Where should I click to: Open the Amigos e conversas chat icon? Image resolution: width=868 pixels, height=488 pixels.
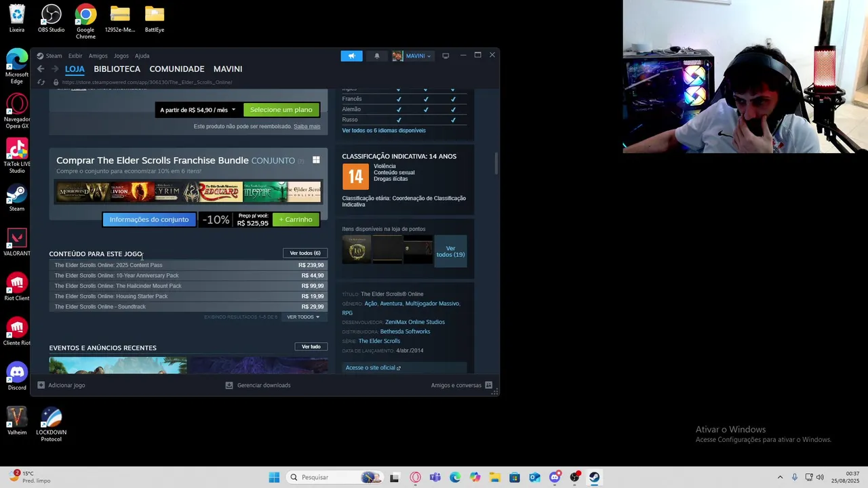[488, 385]
